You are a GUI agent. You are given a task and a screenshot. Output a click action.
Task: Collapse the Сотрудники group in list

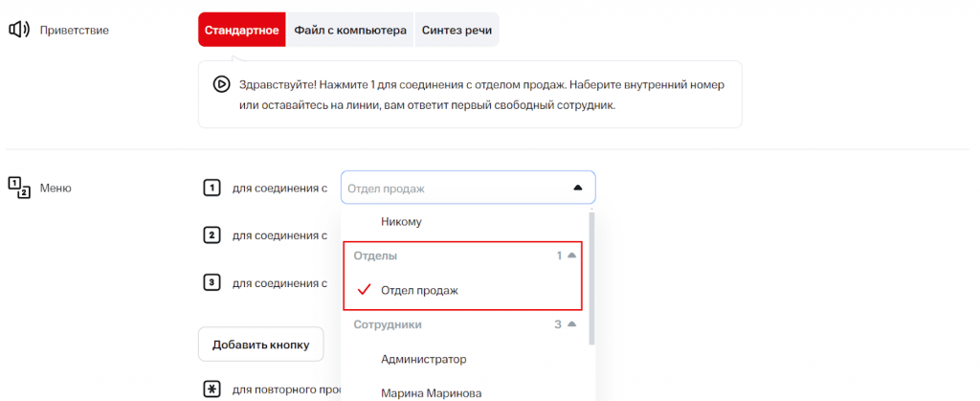coord(572,325)
